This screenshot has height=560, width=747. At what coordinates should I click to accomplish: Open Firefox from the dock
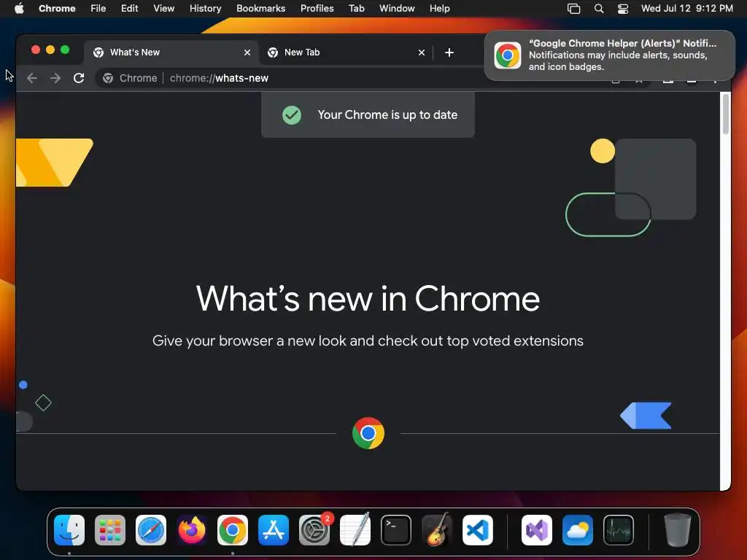192,530
